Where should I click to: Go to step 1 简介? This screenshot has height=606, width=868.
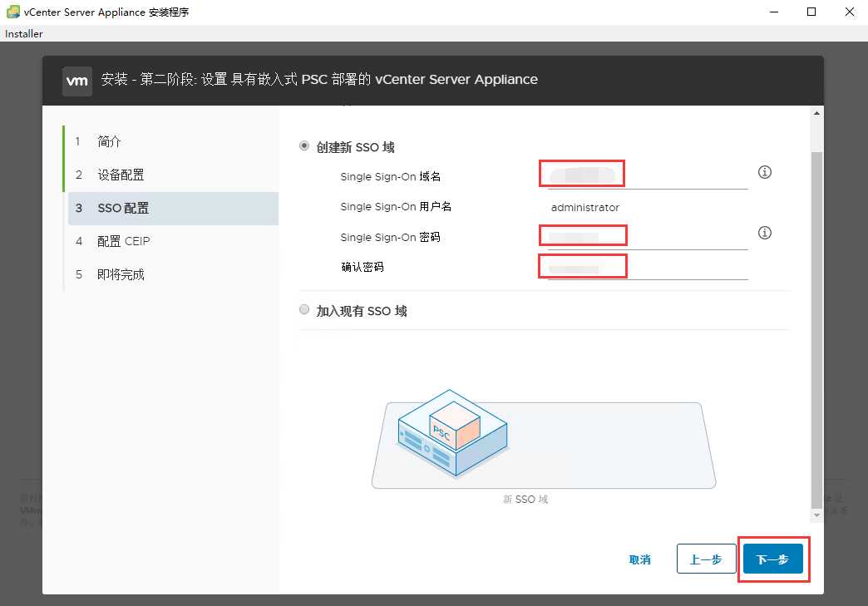click(x=109, y=141)
